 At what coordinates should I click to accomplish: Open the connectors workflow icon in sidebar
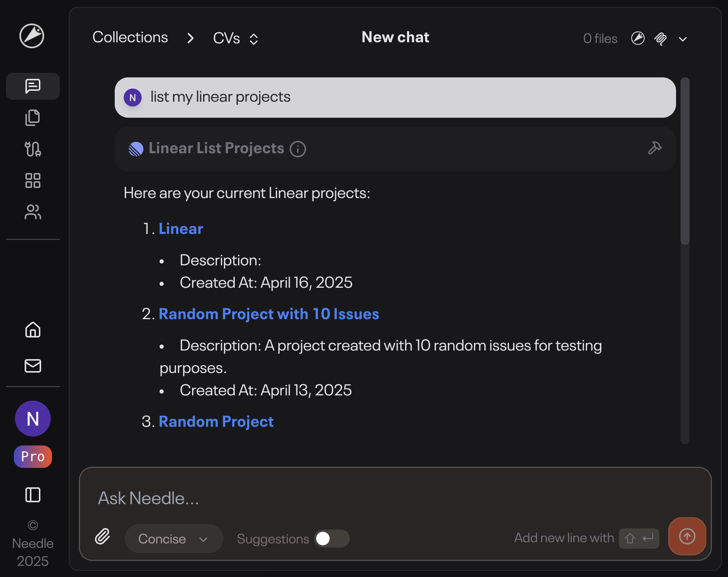tap(33, 149)
